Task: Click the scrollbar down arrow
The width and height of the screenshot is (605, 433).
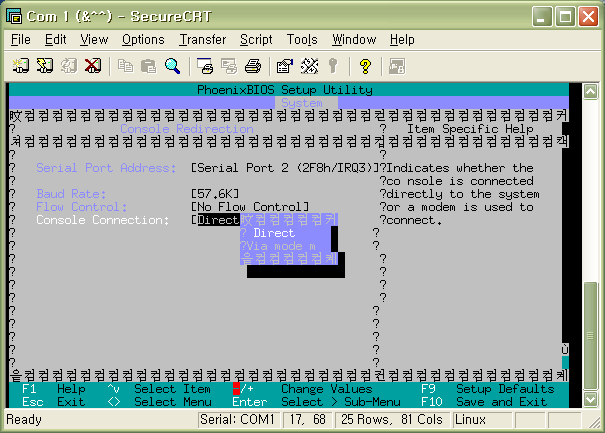Action: 590,399
